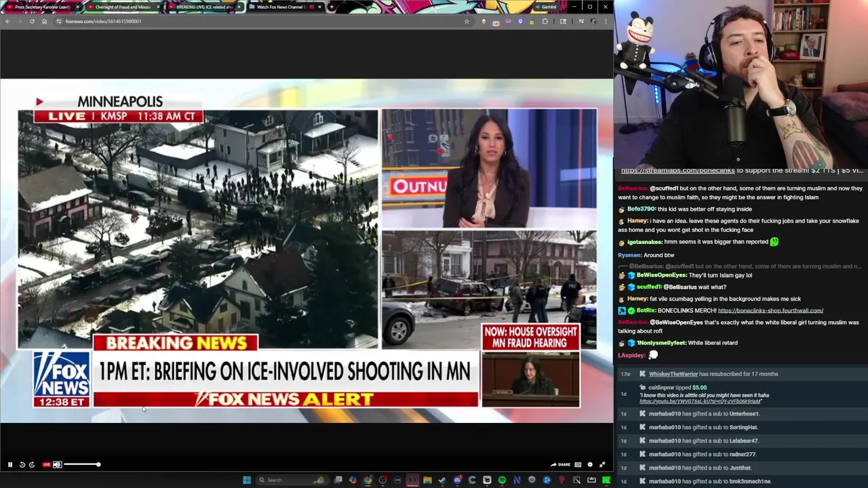This screenshot has height=488, width=868.
Task: Close the Oversight of Fraud tab
Action: click(x=158, y=7)
